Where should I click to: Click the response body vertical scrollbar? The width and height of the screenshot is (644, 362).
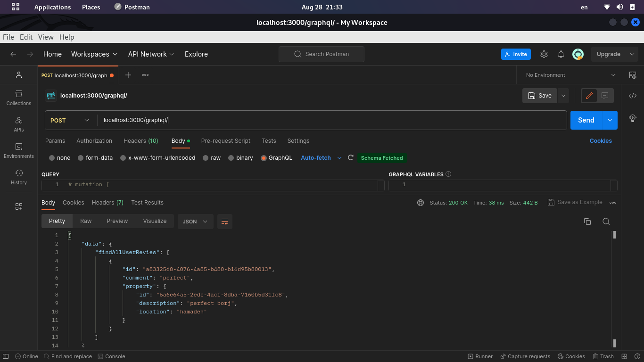pyautogui.click(x=614, y=288)
